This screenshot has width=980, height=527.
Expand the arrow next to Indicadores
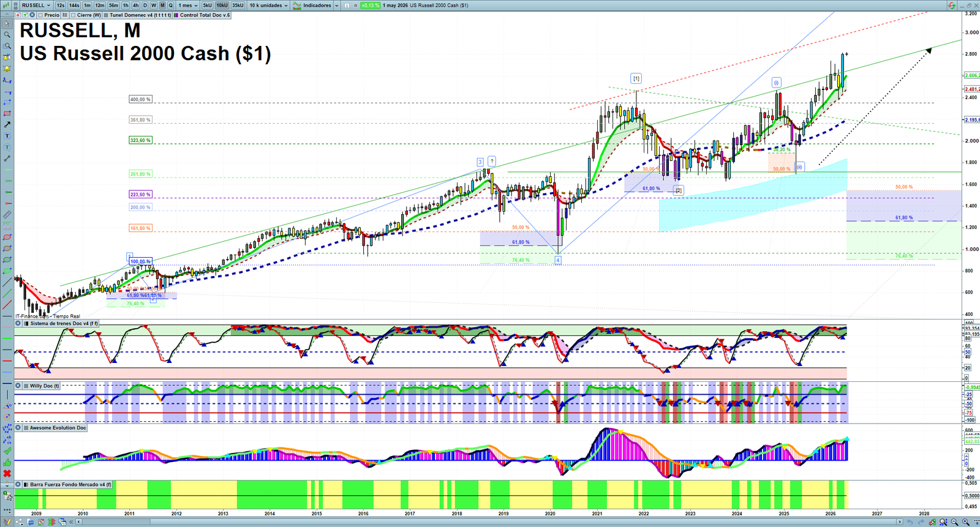tap(337, 6)
